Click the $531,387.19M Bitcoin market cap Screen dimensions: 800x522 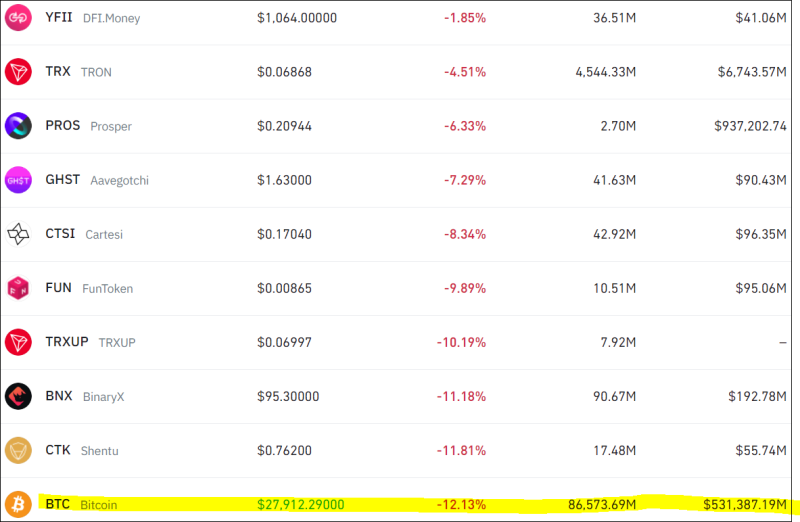(745, 505)
